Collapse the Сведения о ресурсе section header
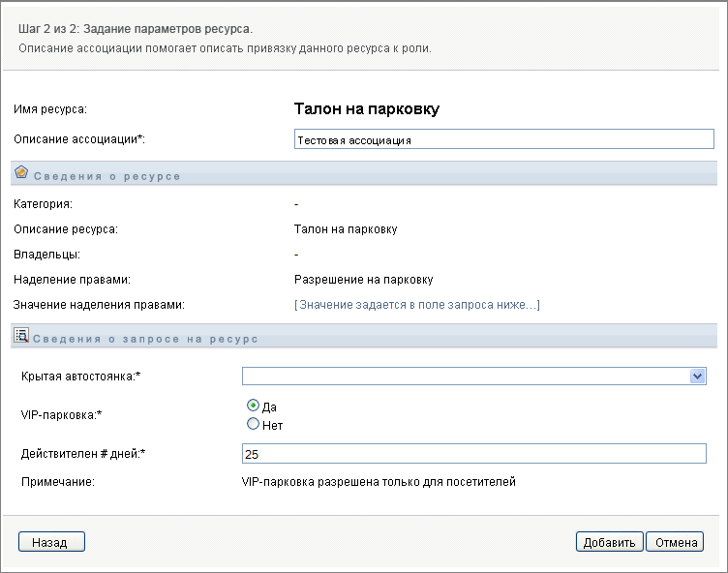The image size is (728, 573). tap(106, 176)
